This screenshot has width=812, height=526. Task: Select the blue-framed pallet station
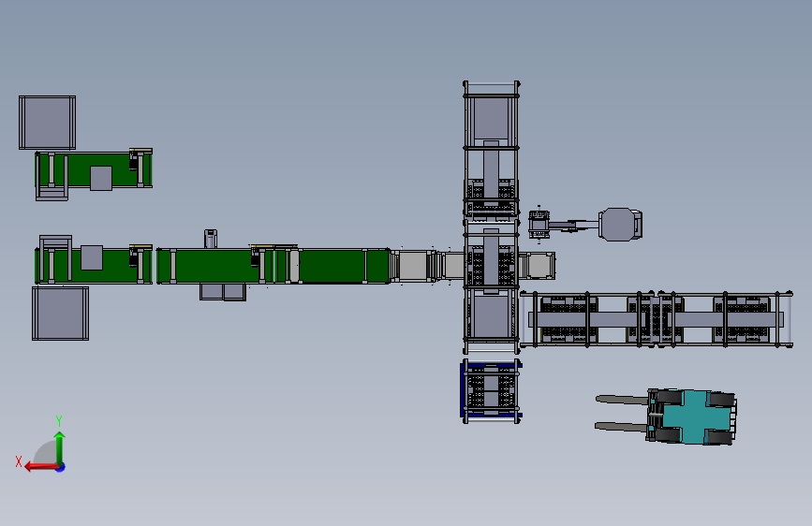pos(491,390)
